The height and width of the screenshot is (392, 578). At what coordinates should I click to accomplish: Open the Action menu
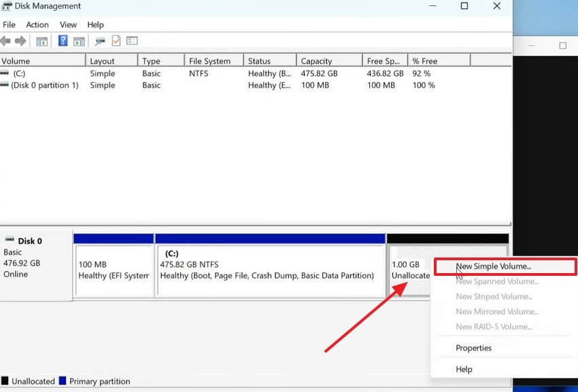[37, 24]
